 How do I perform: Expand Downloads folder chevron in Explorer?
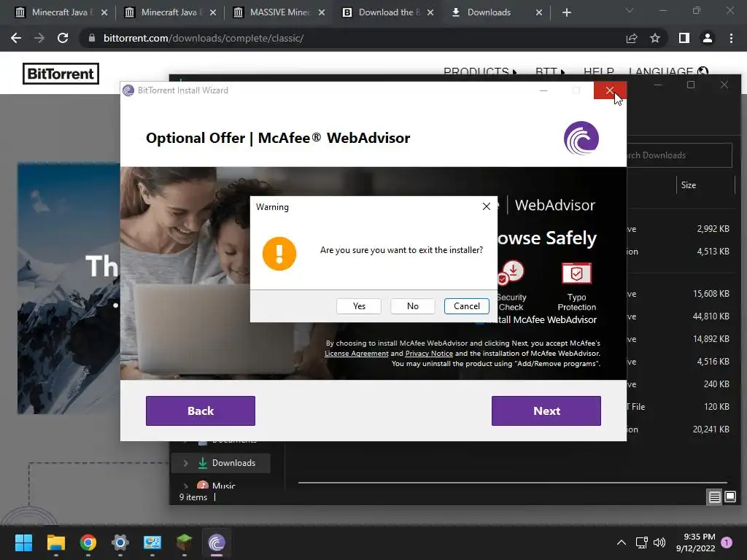(186, 463)
